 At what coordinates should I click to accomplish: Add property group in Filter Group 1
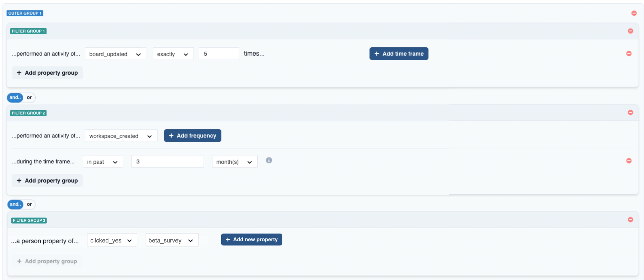click(x=47, y=73)
